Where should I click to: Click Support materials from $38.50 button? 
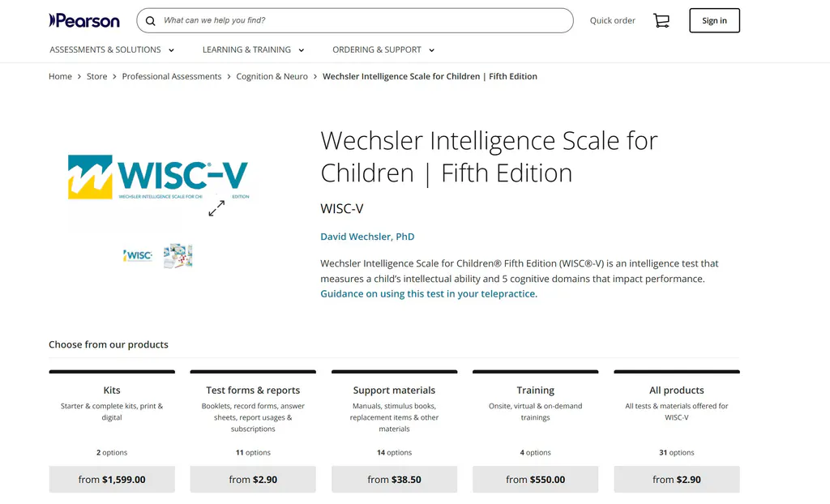pos(394,479)
